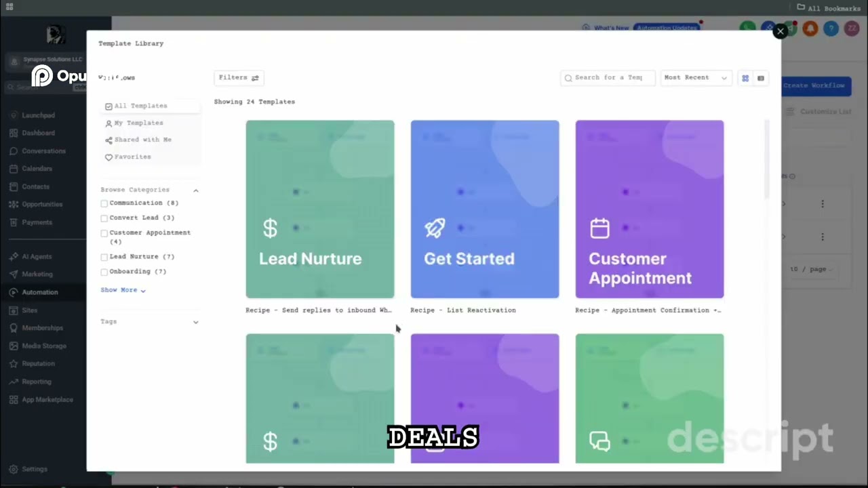The height and width of the screenshot is (488, 868).
Task: Open Dashboard in the sidebar
Action: (x=38, y=133)
